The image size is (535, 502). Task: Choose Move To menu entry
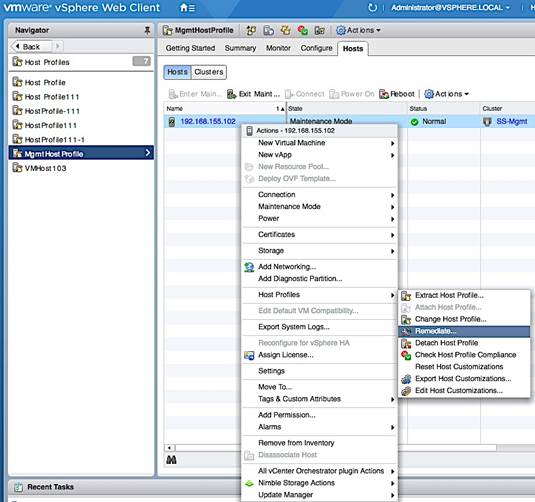click(x=275, y=387)
